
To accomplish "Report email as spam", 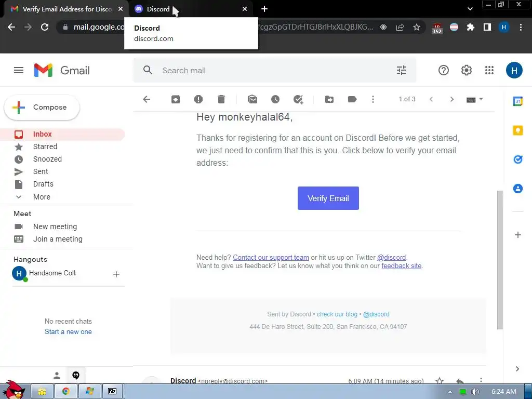I will click(198, 99).
